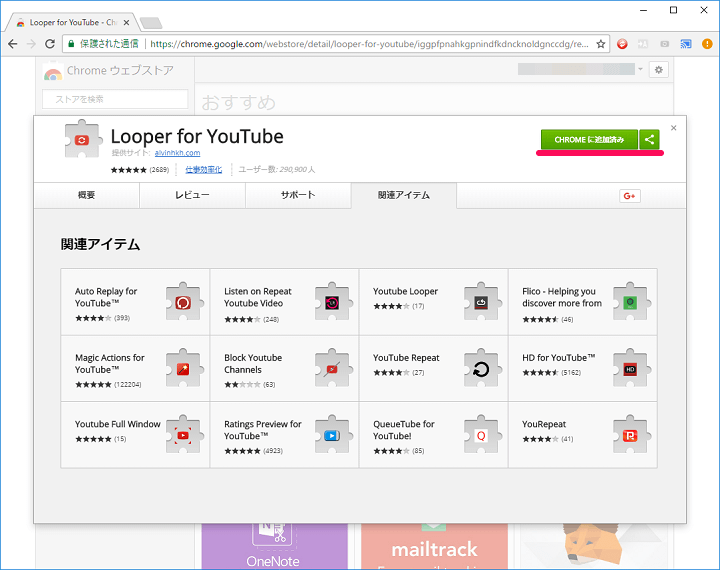720x570 pixels.
Task: Click the Looper star rating (2689)
Action: (140, 169)
